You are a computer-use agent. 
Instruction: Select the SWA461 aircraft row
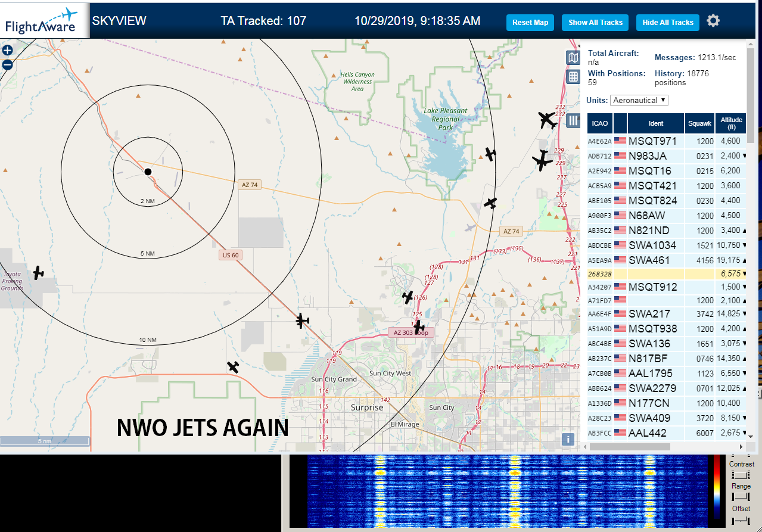coord(667,260)
